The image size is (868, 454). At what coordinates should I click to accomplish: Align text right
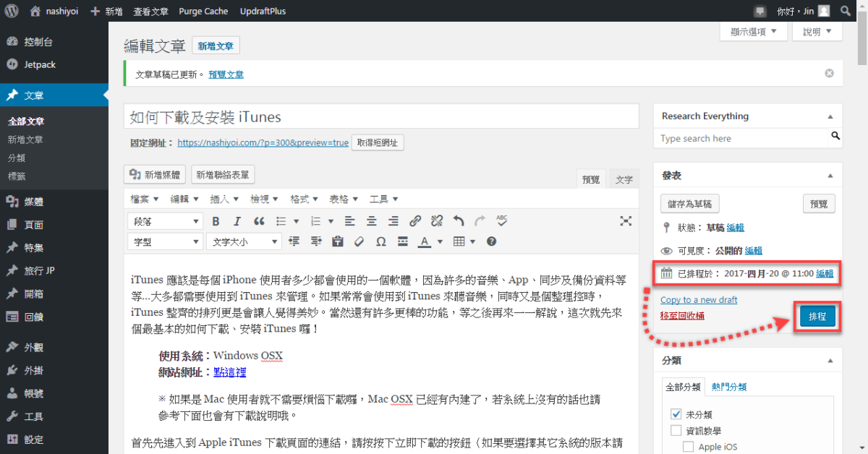[x=393, y=221]
